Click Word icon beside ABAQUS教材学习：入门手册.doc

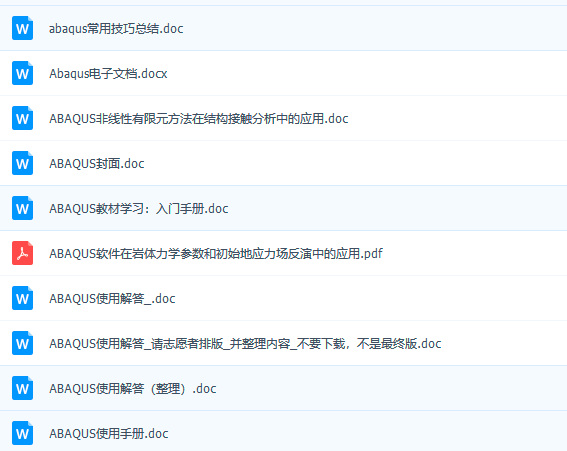pyautogui.click(x=22, y=208)
